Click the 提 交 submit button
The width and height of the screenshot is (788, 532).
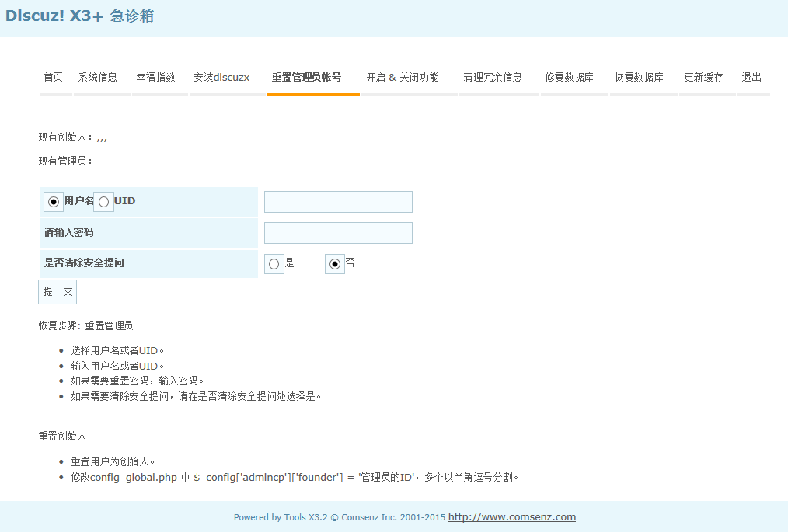(x=58, y=292)
